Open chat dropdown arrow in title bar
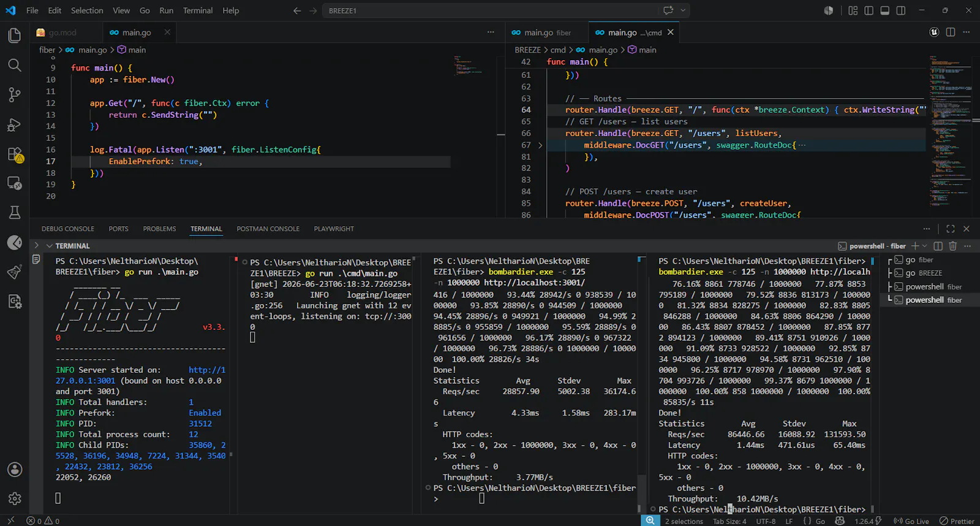 tap(682, 10)
